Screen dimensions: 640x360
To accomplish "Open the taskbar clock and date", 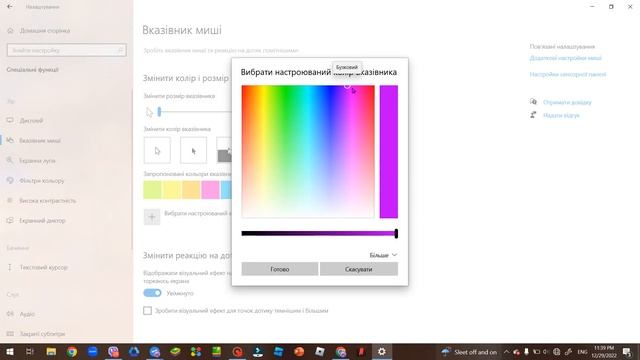I will tap(604, 351).
